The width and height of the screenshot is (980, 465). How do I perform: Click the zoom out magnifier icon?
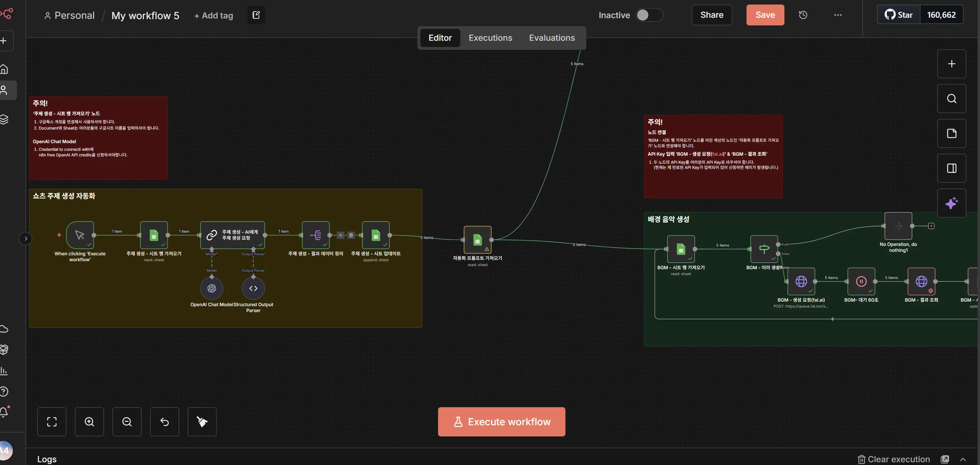(x=127, y=421)
